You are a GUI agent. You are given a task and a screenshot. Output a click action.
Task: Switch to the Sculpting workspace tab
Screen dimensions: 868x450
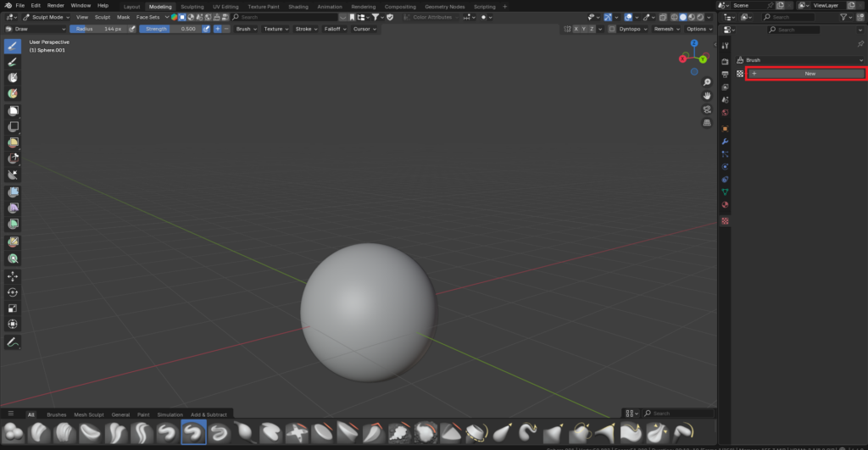click(x=192, y=7)
